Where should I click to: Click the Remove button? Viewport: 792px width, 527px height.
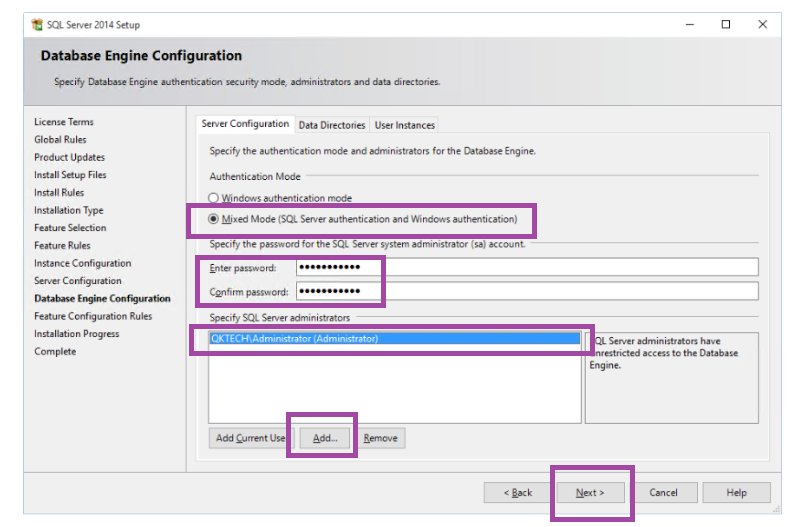380,438
